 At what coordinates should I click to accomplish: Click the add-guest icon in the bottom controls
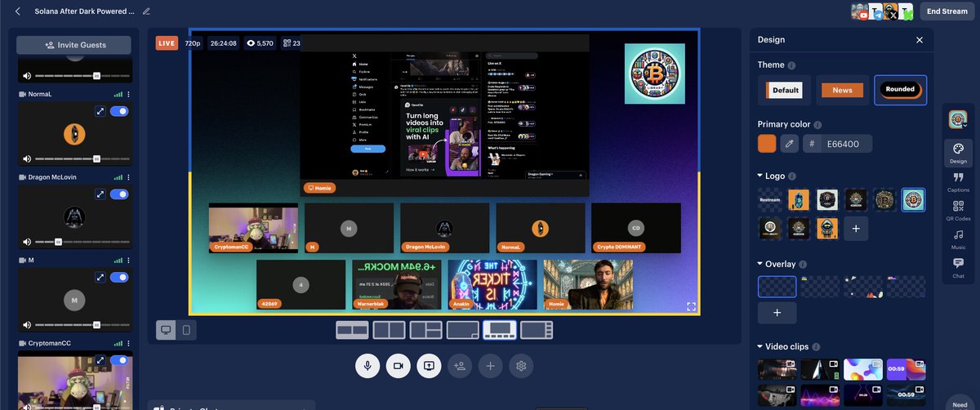point(460,366)
